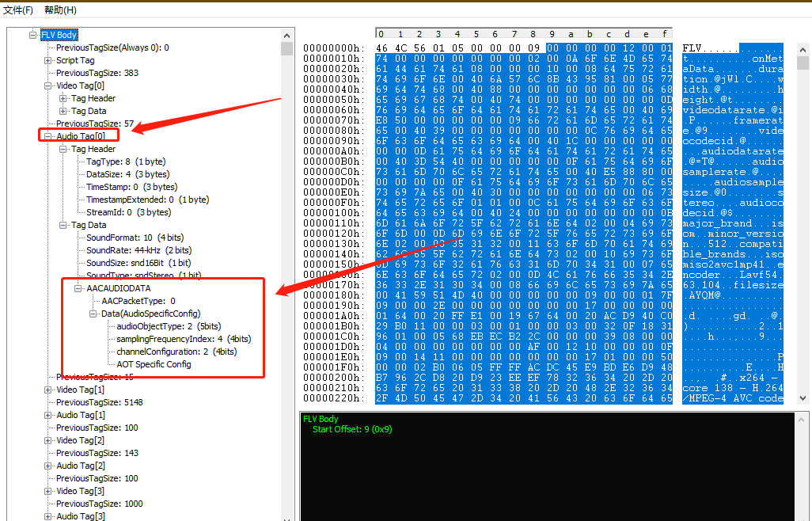The width and height of the screenshot is (812, 521).
Task: Select DataSize: 4 (3 bytes) row
Action: click(x=128, y=174)
